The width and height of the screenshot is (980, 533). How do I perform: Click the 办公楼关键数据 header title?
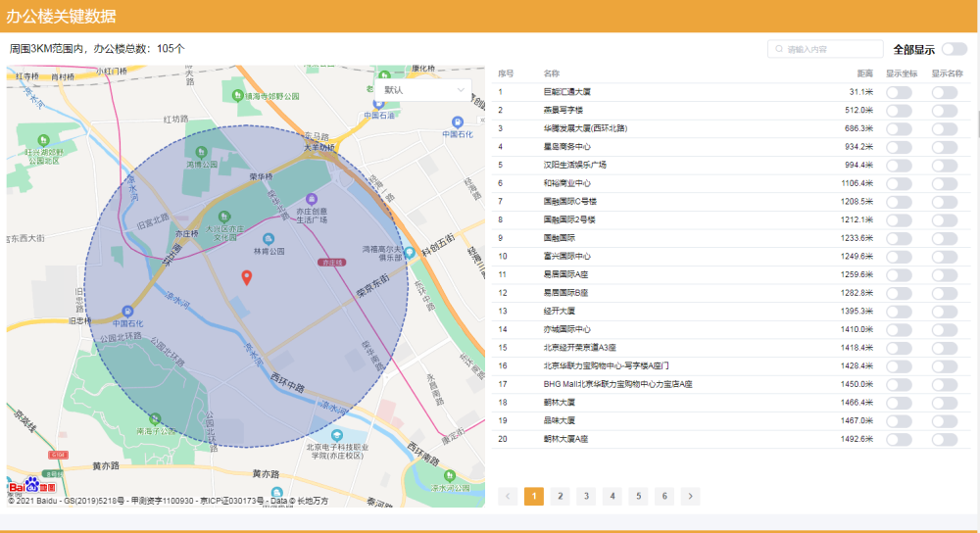(x=61, y=17)
